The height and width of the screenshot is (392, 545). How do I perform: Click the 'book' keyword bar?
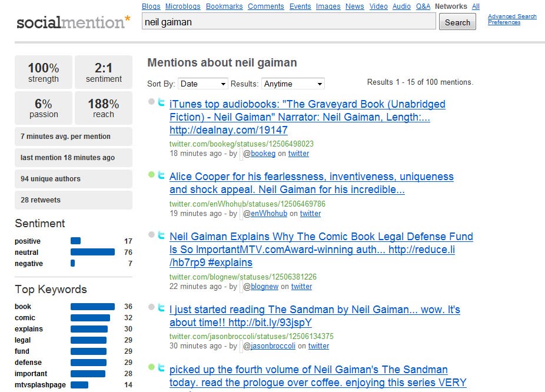92,307
